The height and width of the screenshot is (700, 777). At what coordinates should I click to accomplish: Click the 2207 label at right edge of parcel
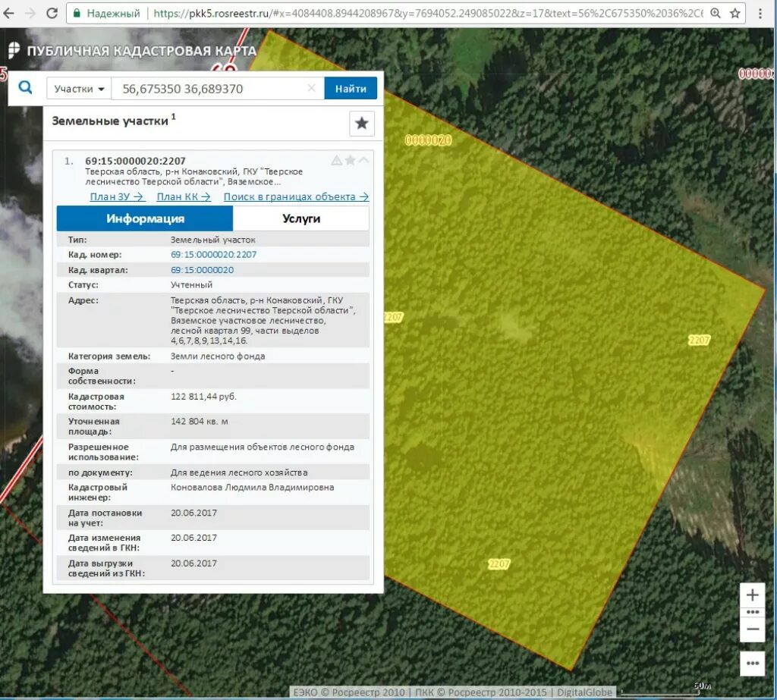click(699, 341)
